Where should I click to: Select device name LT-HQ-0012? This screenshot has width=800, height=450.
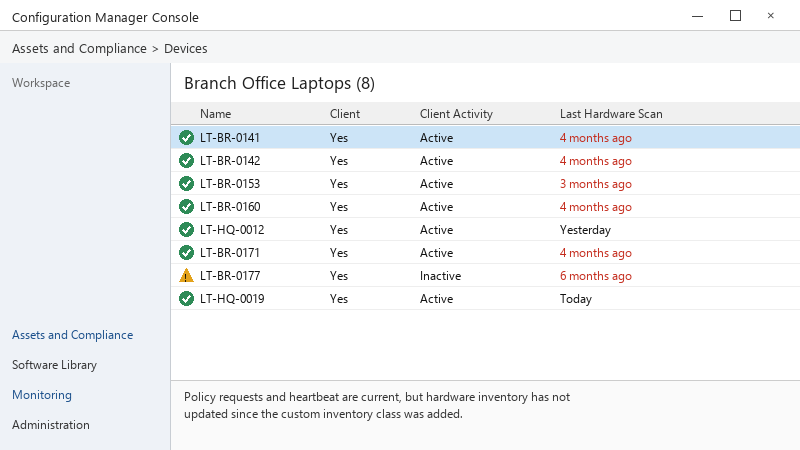pyautogui.click(x=232, y=230)
